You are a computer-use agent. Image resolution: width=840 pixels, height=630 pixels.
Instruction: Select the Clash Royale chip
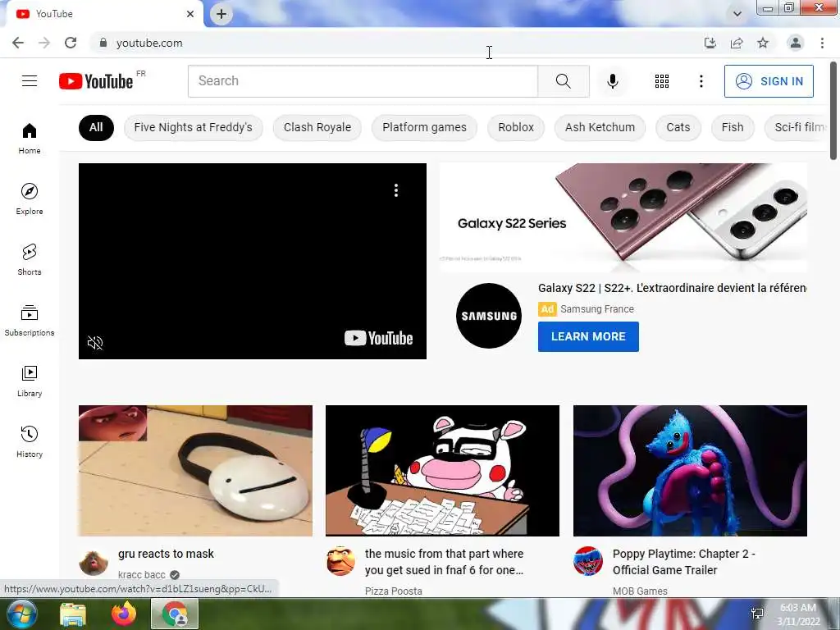pos(317,127)
